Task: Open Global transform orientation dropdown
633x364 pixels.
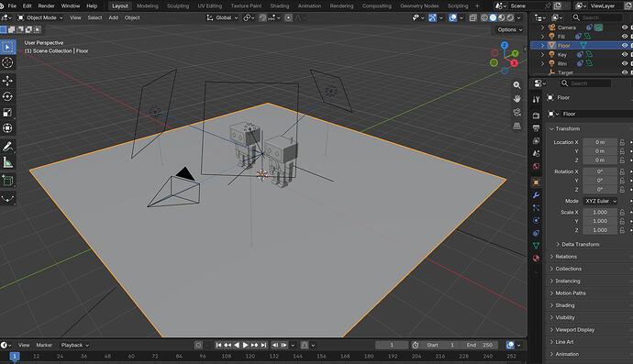Action: [222, 17]
